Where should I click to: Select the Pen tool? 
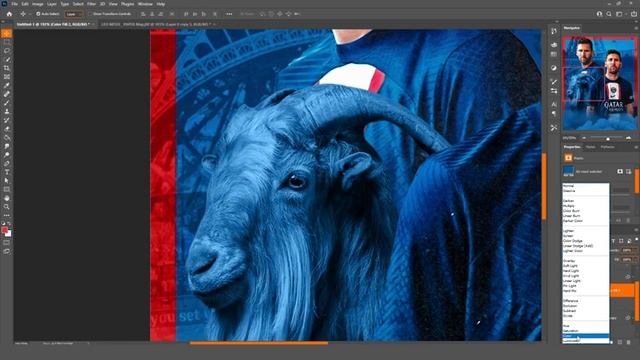(x=7, y=163)
